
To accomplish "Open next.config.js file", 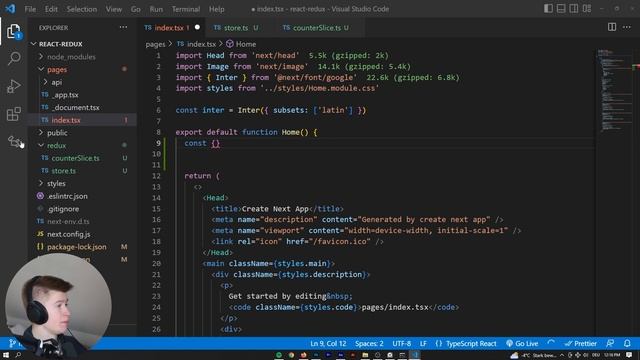I will tap(69, 234).
